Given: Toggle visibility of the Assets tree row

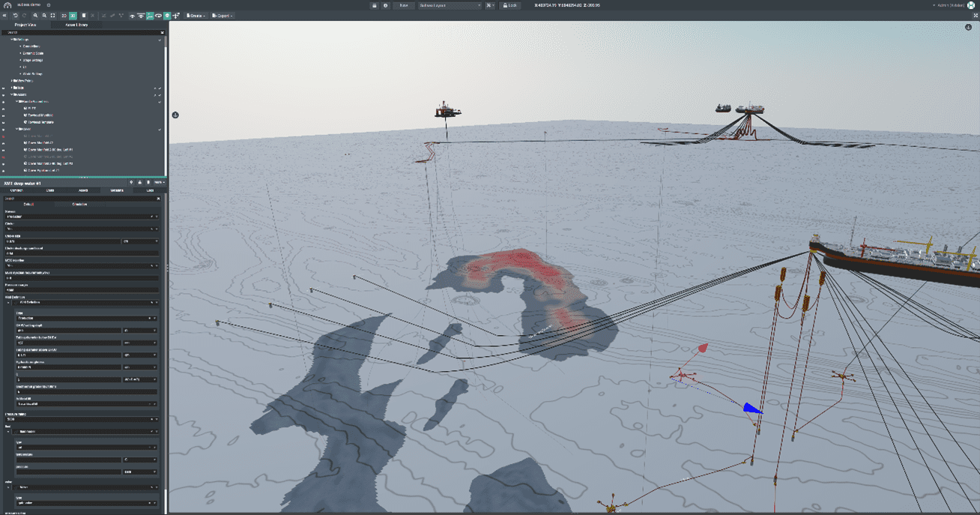Looking at the screenshot, I should [x=4, y=95].
